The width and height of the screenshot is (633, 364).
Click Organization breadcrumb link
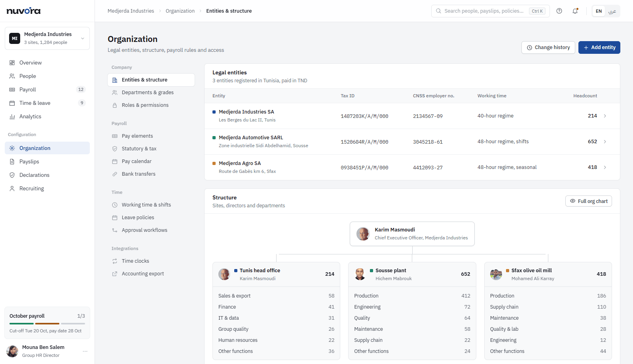pyautogui.click(x=180, y=11)
